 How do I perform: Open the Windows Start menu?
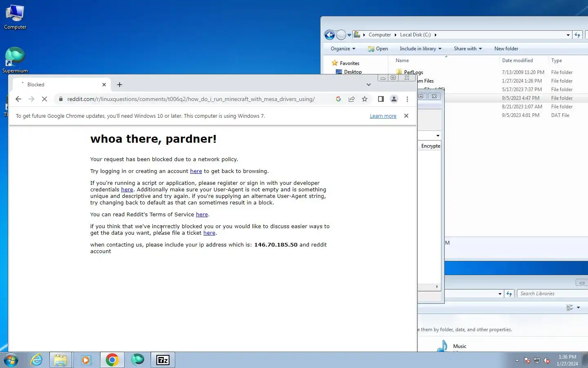click(11, 360)
